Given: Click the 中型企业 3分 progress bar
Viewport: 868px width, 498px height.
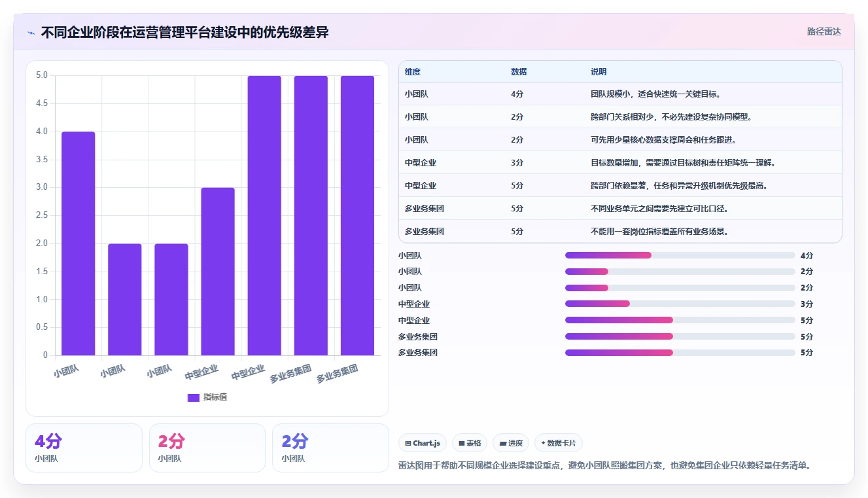Looking at the screenshot, I should [x=680, y=304].
